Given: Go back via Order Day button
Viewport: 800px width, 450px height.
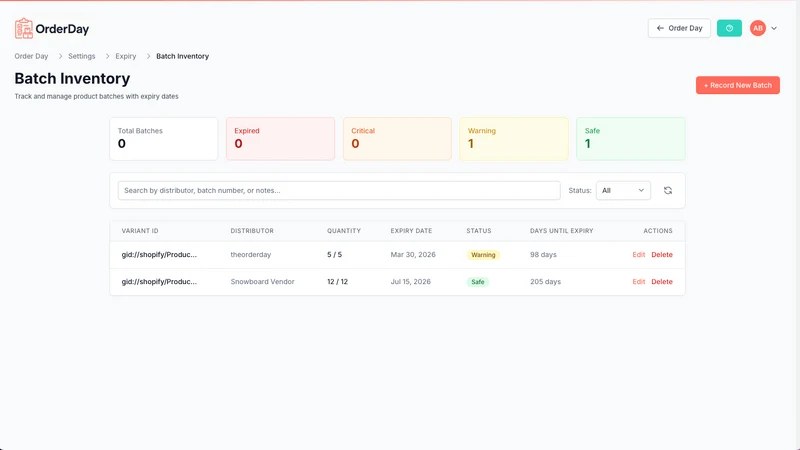Looking at the screenshot, I should coord(679,28).
